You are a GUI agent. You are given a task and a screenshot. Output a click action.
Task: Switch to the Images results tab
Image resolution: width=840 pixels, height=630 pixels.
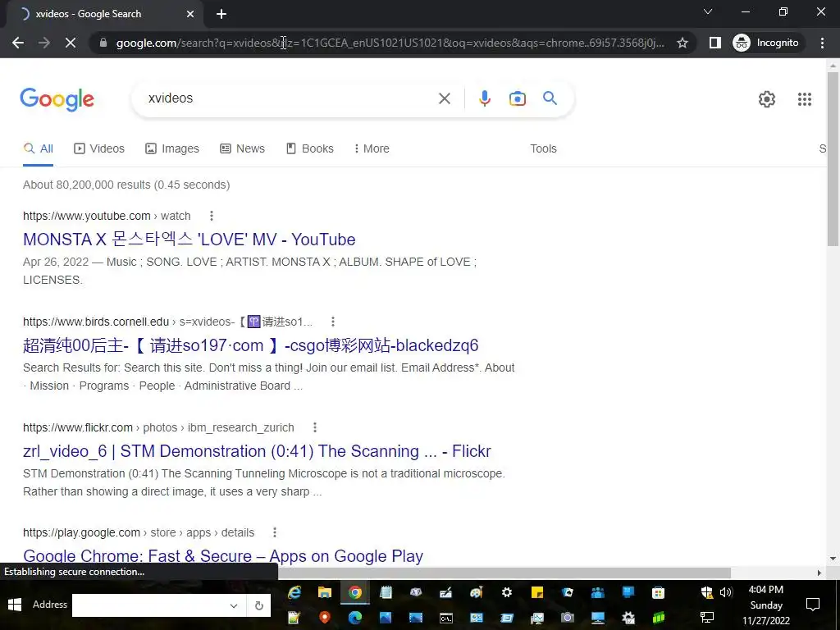pyautogui.click(x=172, y=148)
